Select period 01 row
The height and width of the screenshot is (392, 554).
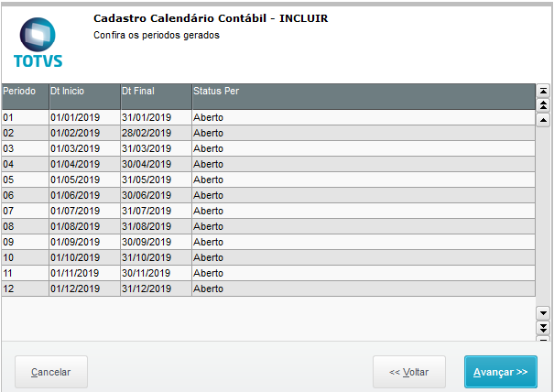coord(268,117)
